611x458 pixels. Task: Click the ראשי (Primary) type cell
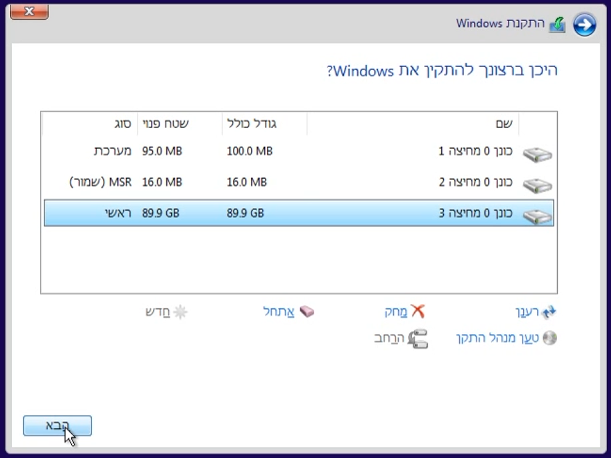(x=118, y=213)
